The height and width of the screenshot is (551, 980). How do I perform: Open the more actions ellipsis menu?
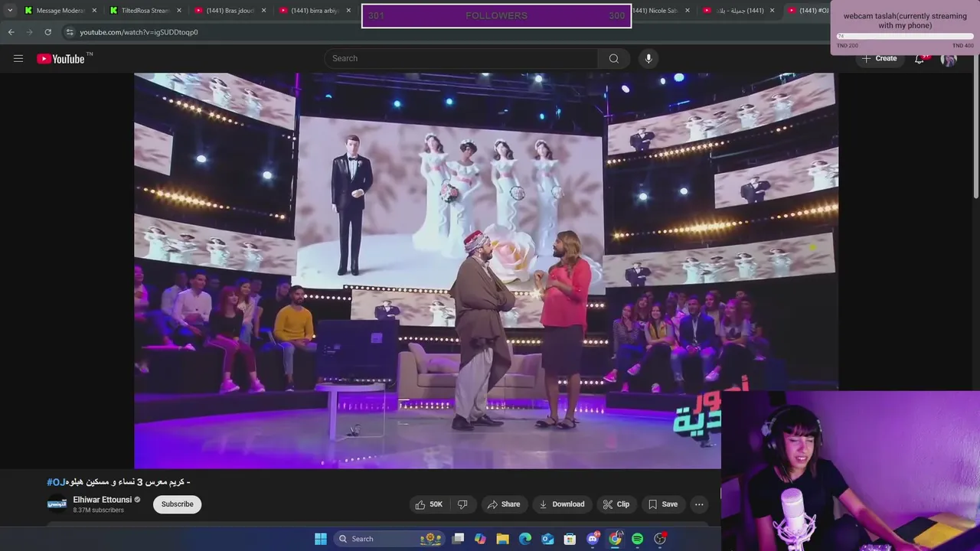[699, 504]
